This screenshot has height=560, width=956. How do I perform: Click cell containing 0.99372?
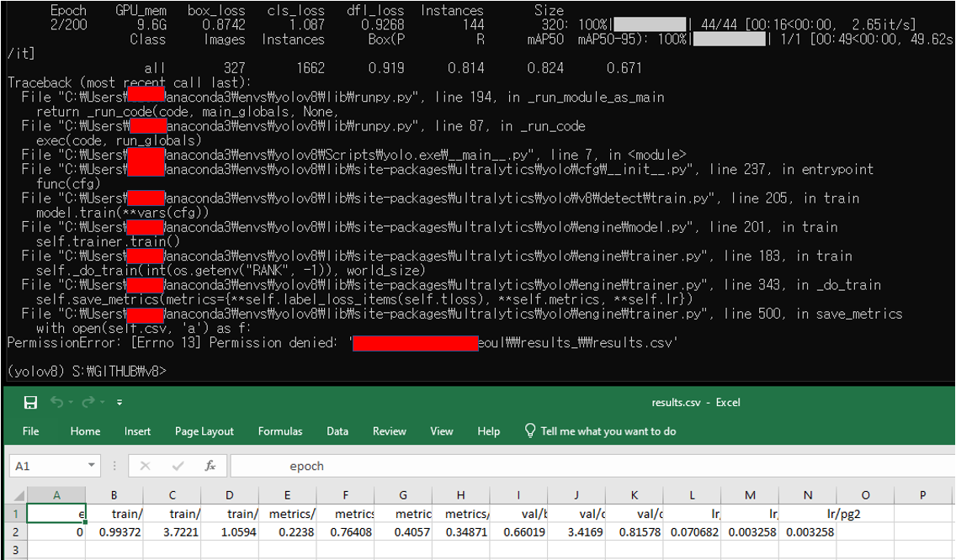[x=114, y=532]
